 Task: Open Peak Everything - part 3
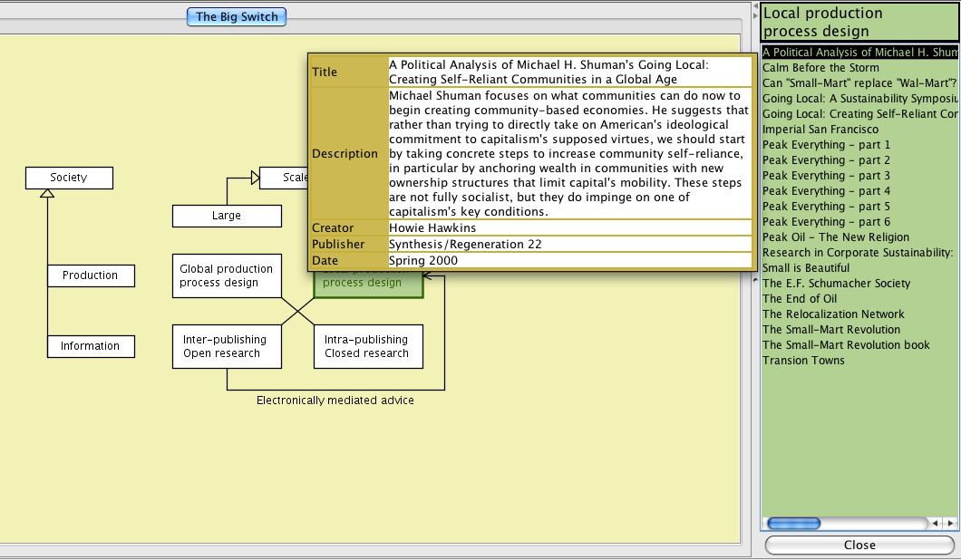826,176
